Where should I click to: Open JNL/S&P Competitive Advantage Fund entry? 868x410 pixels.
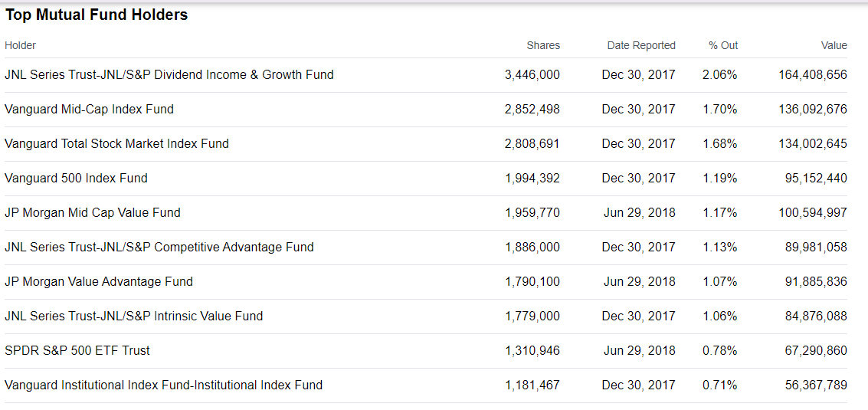click(159, 248)
